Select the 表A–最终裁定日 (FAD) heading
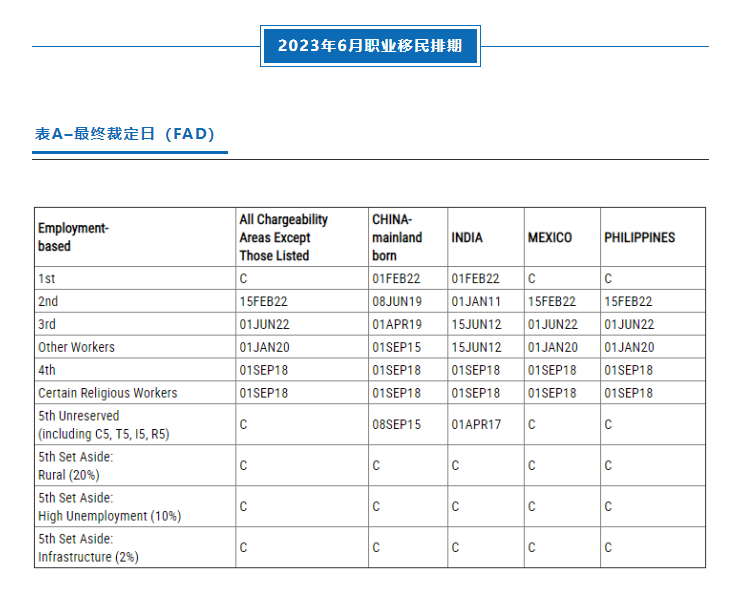This screenshot has width=740, height=591. click(x=125, y=134)
